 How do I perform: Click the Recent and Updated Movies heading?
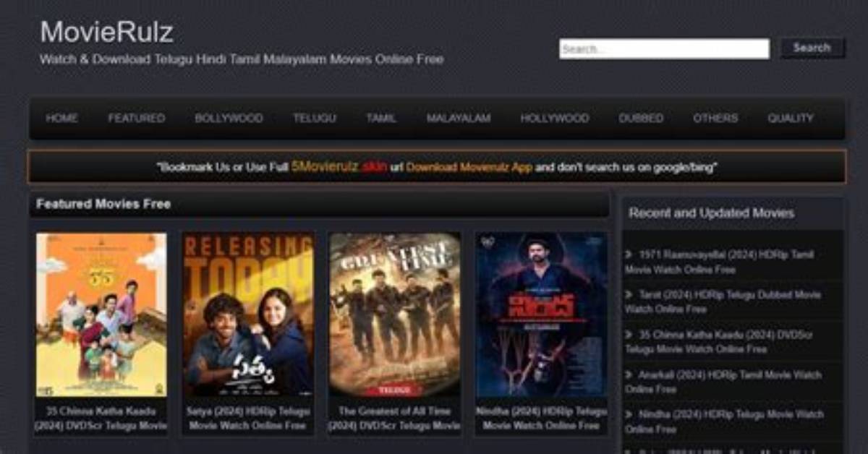[711, 213]
